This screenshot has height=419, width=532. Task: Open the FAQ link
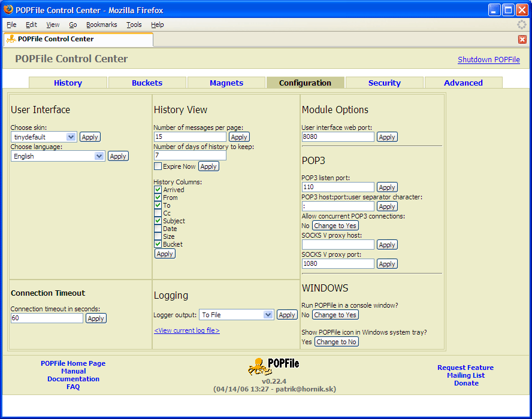(73, 387)
